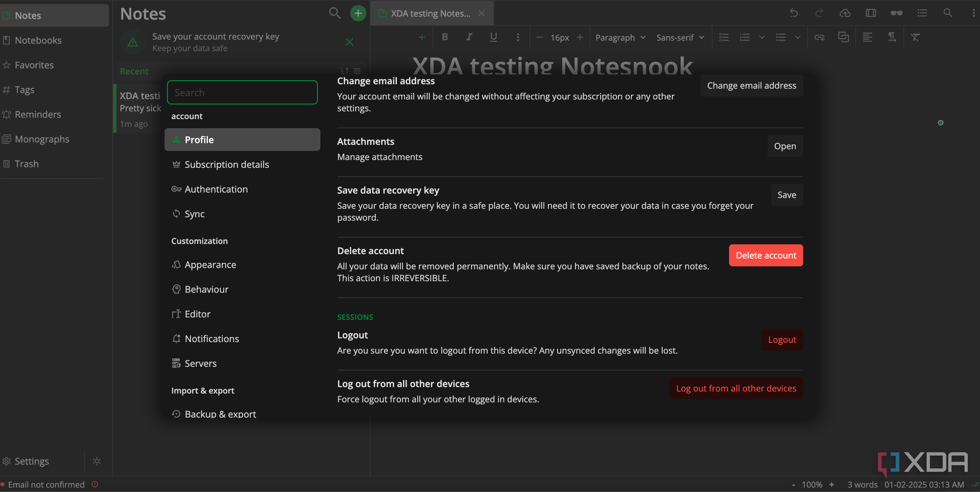Click Log out from all other devices
The width and height of the screenshot is (980, 492).
coord(736,388)
